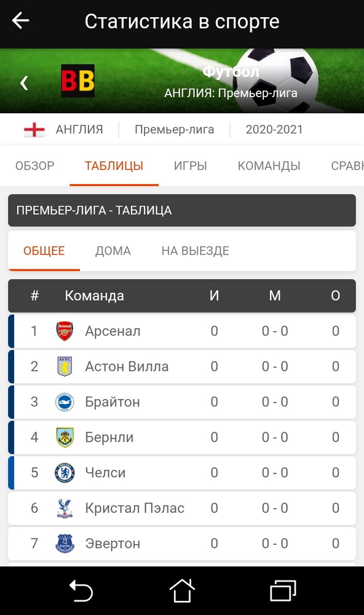364x615 pixels.
Task: Tap the Aston Villa club badge
Action: tap(66, 366)
